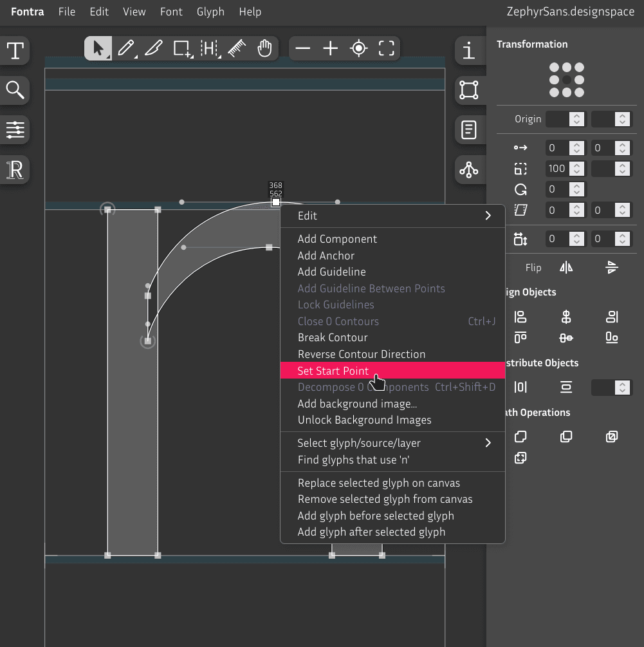The height and width of the screenshot is (647, 644).
Task: Click the rotation angle stepper arrows
Action: (577, 189)
